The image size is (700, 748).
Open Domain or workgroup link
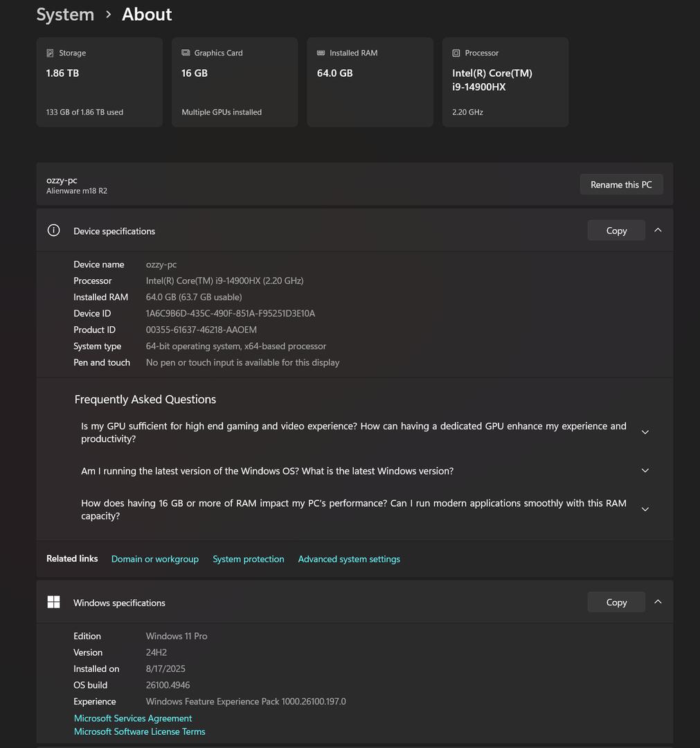point(155,559)
